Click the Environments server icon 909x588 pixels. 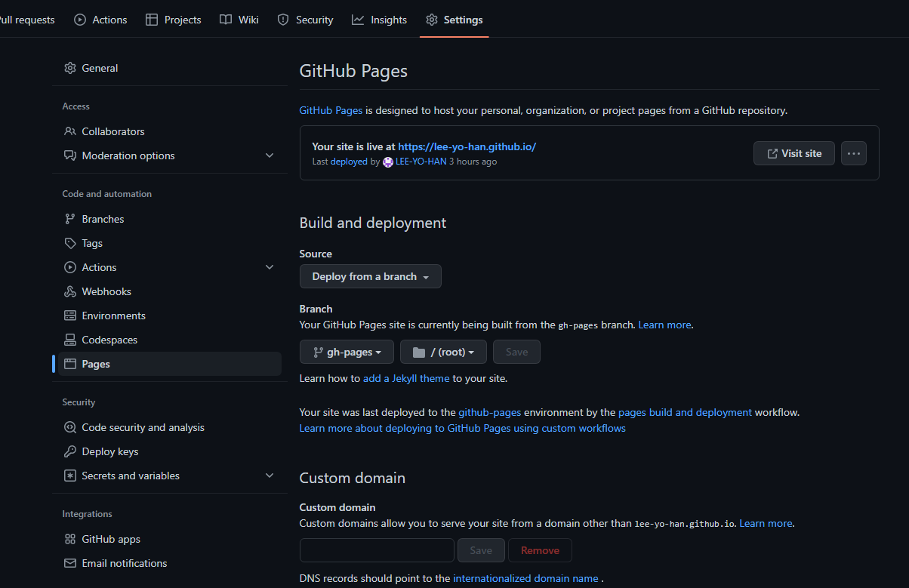click(70, 316)
